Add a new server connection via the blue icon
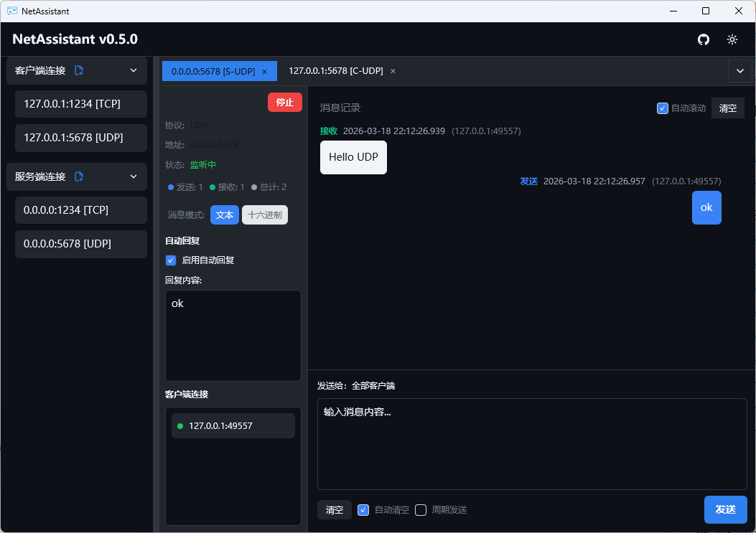756x533 pixels. tap(80, 176)
